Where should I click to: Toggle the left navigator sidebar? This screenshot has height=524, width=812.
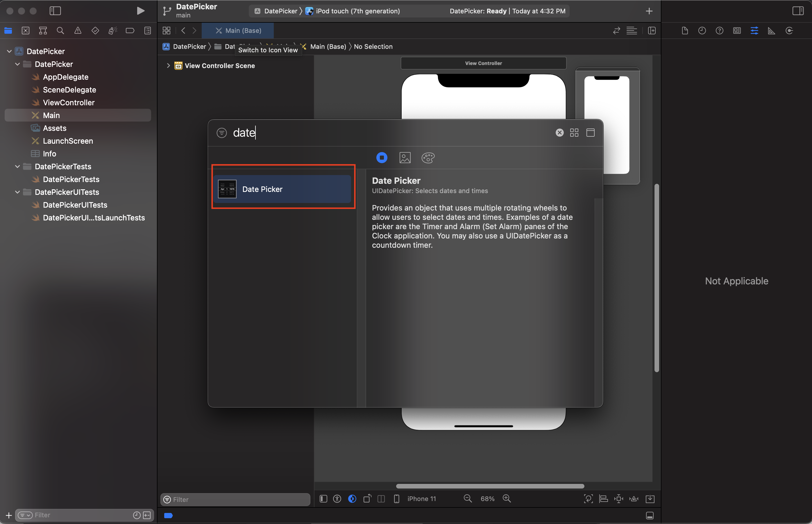[x=55, y=11]
